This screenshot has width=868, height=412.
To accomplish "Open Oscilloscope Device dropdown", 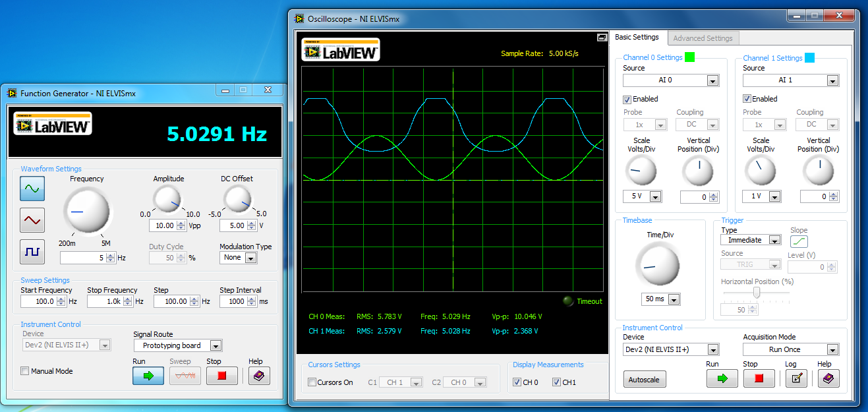I will pyautogui.click(x=671, y=350).
